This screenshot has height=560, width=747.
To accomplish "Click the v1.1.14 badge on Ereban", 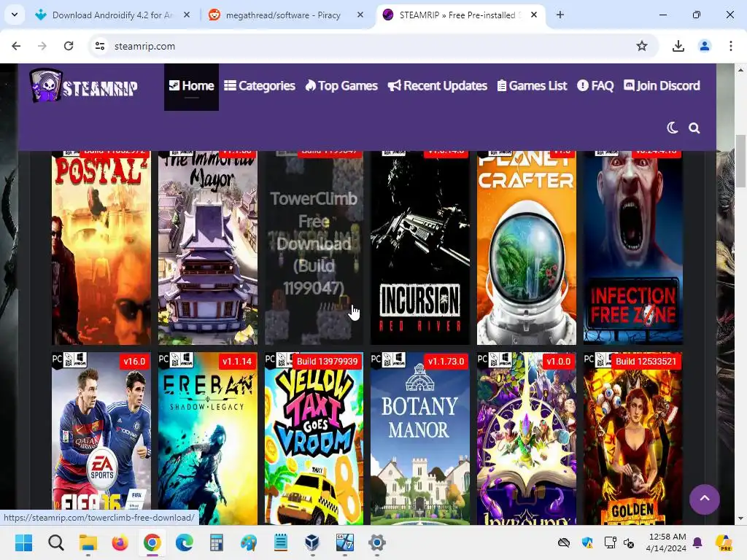I will click(x=237, y=362).
